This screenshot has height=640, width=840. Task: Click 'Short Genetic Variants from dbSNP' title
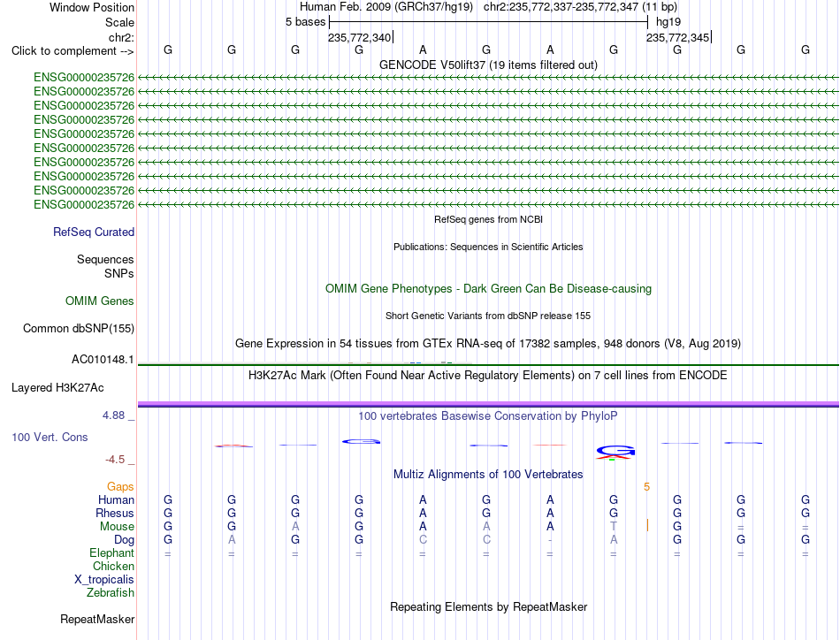[488, 316]
